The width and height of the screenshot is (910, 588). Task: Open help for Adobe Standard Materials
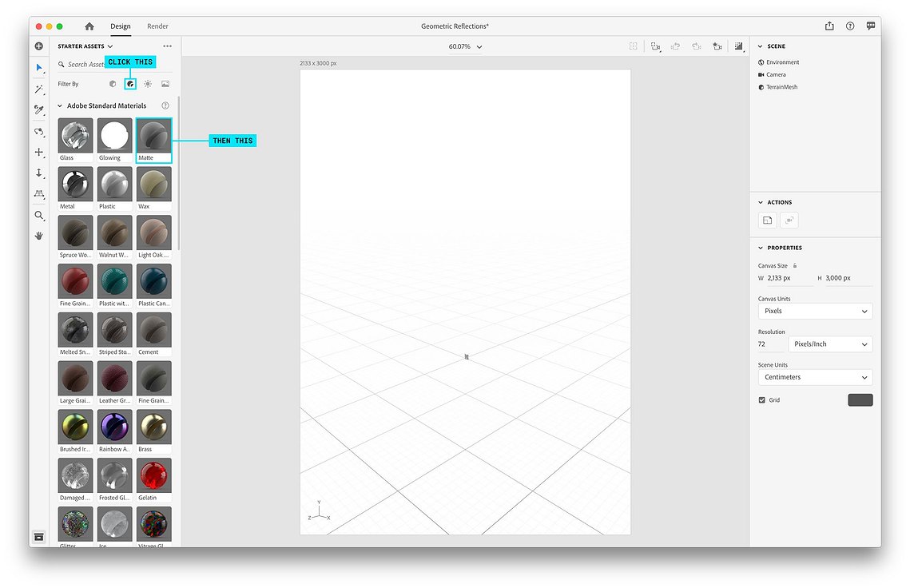165,105
